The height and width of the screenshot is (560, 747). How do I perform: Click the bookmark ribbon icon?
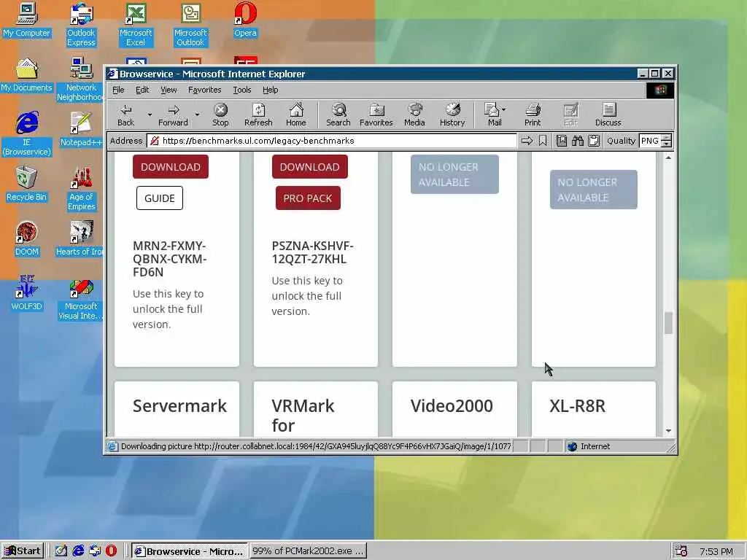click(x=543, y=141)
